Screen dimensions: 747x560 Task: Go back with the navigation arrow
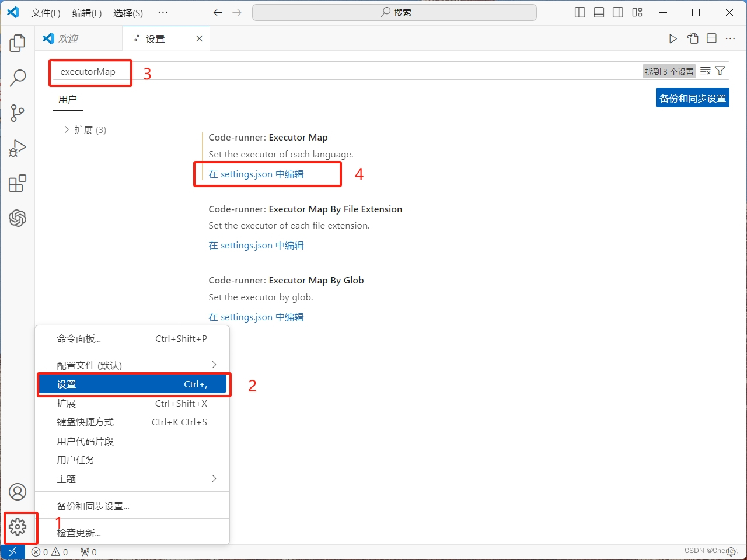point(218,12)
